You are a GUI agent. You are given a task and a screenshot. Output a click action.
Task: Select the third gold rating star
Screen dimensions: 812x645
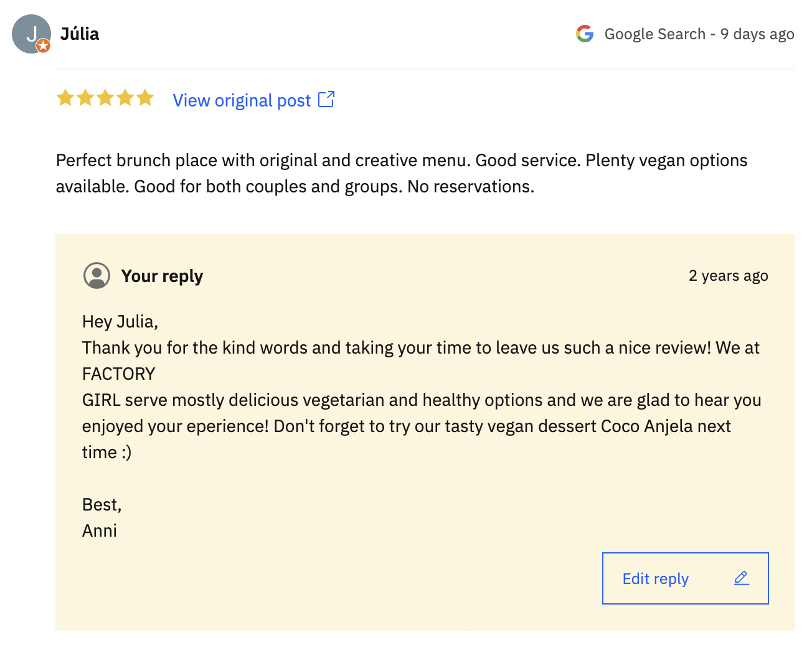tap(105, 98)
